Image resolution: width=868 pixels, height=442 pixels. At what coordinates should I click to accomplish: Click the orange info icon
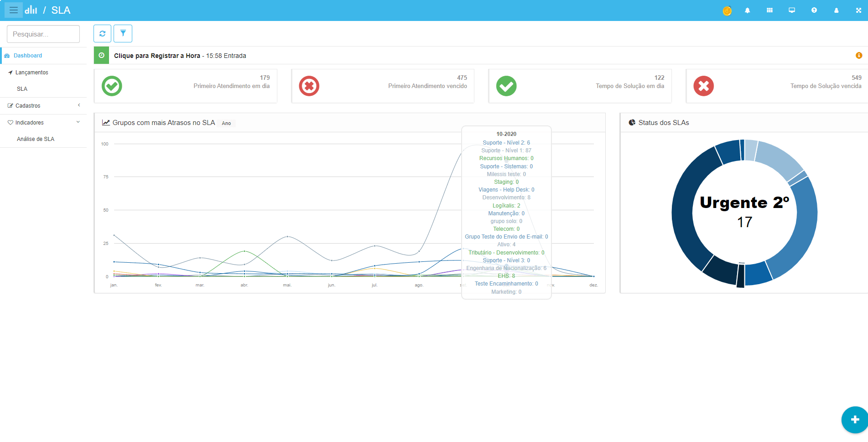point(858,56)
